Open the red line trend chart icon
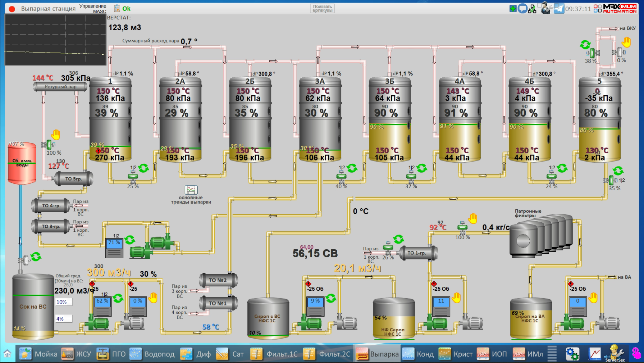644x363 pixels. point(594,354)
